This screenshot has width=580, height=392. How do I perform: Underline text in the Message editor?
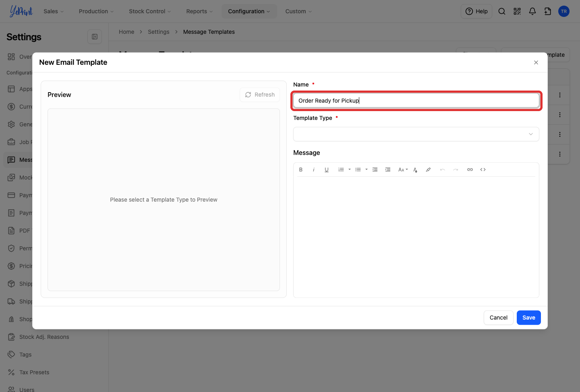point(327,170)
